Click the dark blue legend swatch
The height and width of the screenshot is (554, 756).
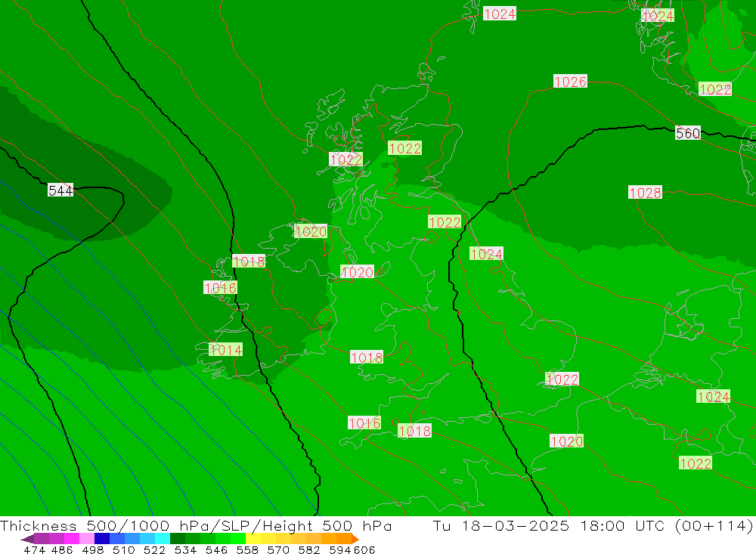pos(102,539)
